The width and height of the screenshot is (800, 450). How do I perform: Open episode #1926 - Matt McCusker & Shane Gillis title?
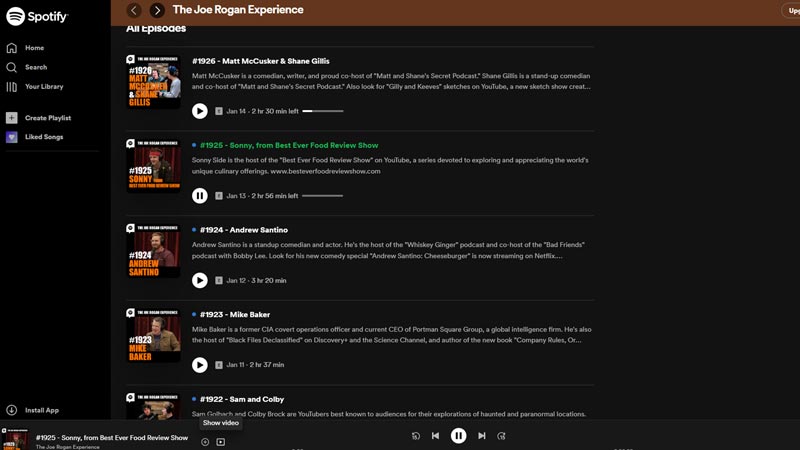[x=261, y=61]
